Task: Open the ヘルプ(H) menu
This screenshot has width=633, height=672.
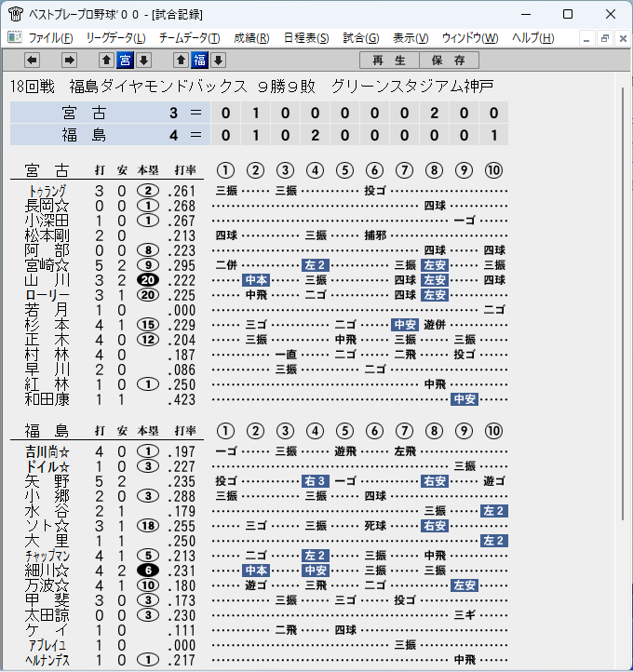Action: click(x=533, y=38)
